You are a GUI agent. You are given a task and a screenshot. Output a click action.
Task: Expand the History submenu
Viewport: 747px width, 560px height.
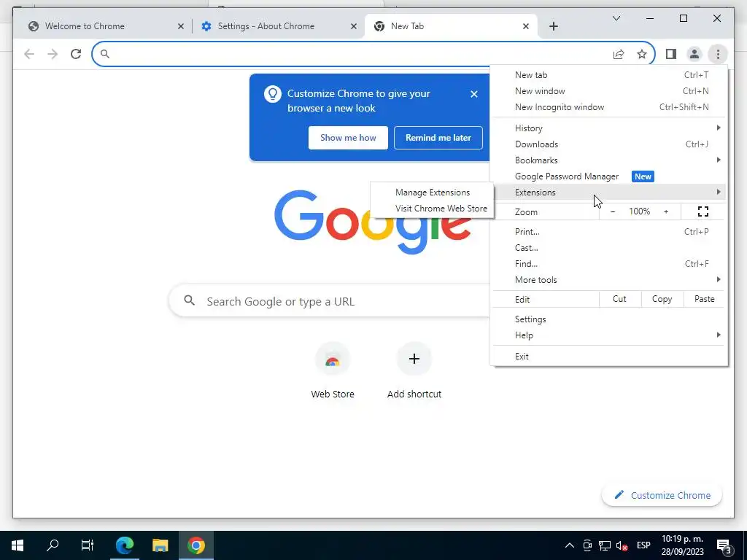tap(609, 128)
